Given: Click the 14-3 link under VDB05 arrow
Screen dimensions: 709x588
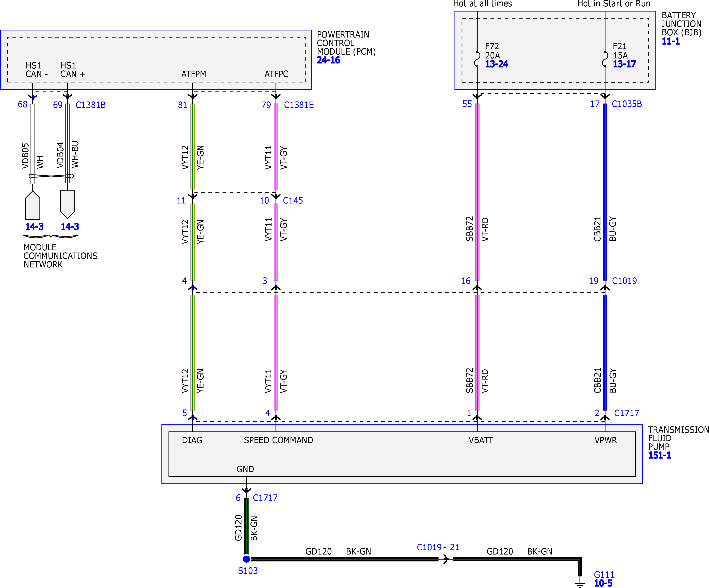Looking at the screenshot, I should [x=34, y=226].
